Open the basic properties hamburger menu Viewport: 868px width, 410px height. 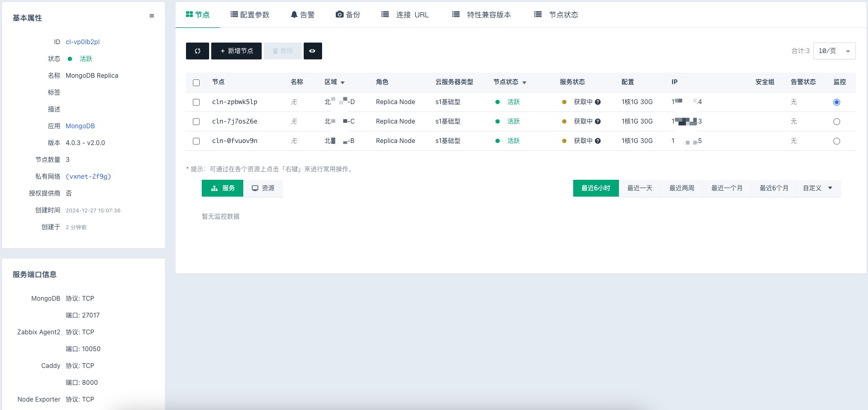[152, 16]
